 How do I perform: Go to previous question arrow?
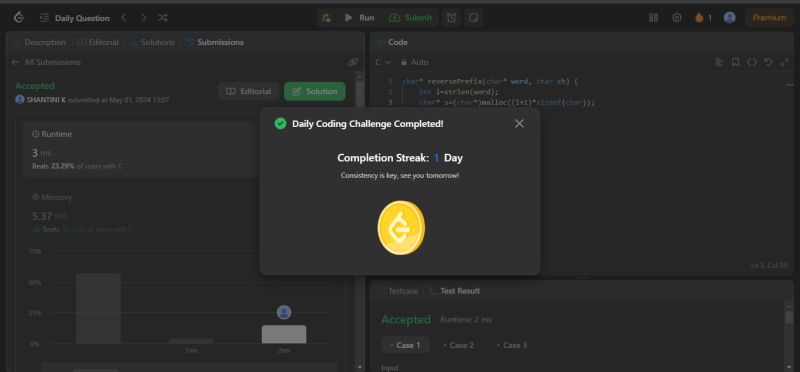point(123,18)
